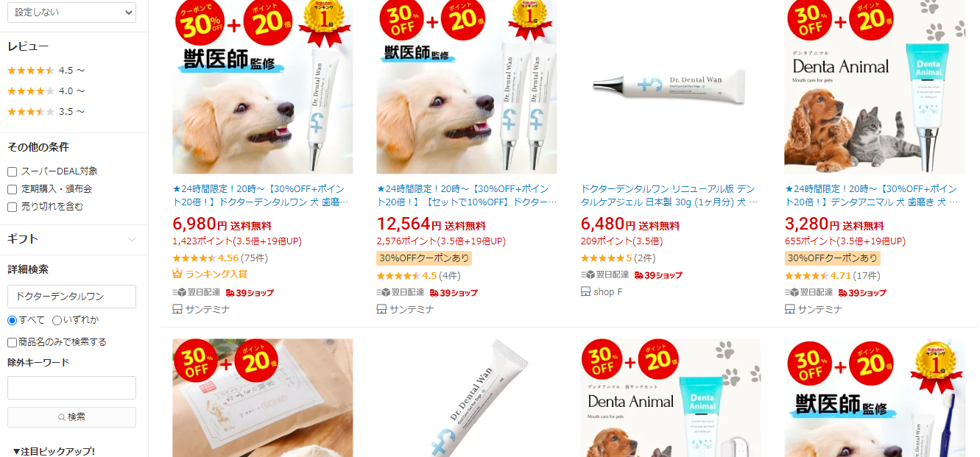Click the magnifier icon in the 検索 button
Image resolution: width=980 pixels, height=457 pixels.
(x=62, y=417)
